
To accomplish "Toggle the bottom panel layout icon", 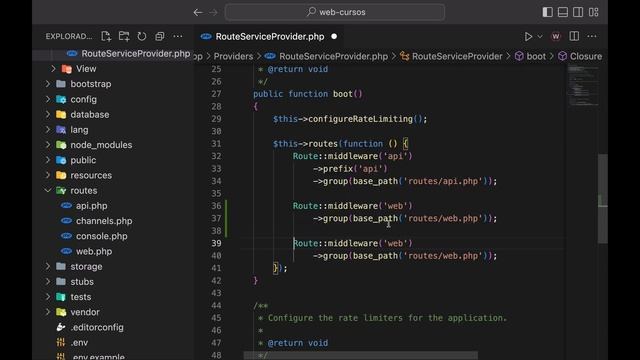I will [562, 12].
